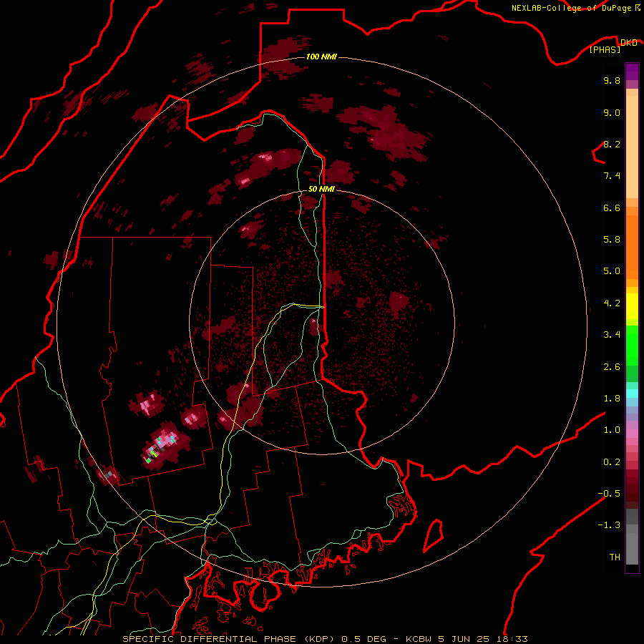This screenshot has height=644, width=644.
Task: Click the -1.3 scale value
Action: (x=609, y=525)
